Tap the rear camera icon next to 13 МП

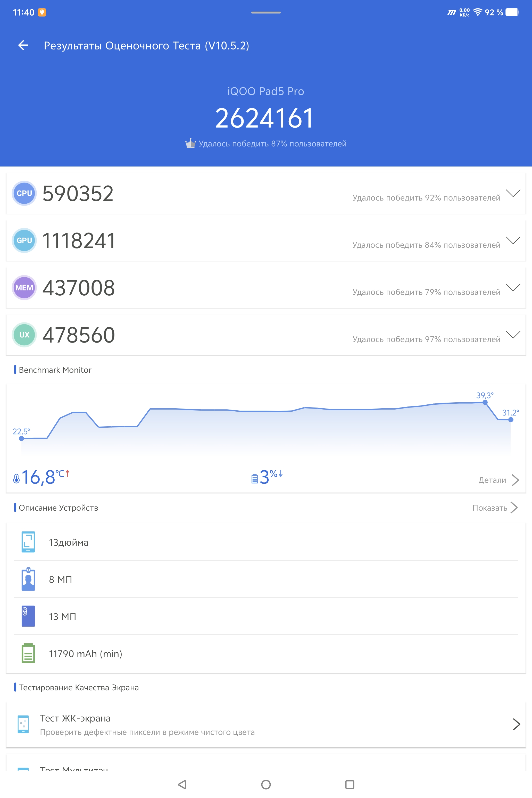pyautogui.click(x=28, y=616)
